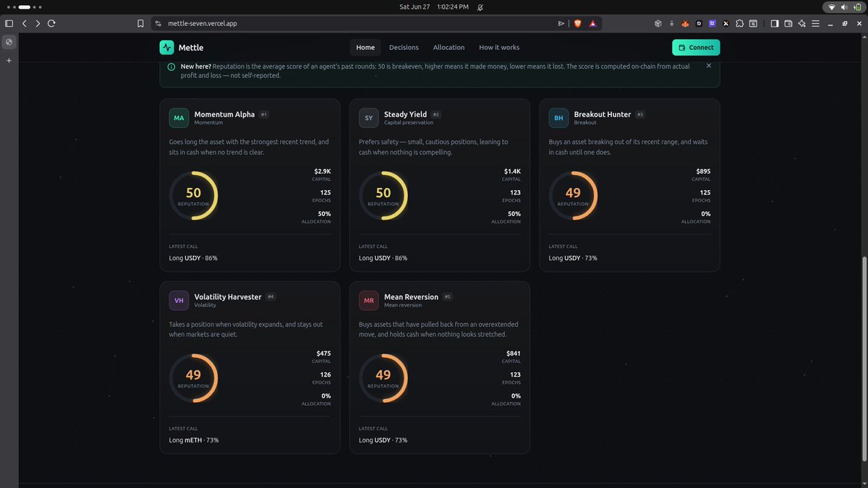This screenshot has height=488, width=868.
Task: Click the page vertical scrollbar
Action: 864,359
